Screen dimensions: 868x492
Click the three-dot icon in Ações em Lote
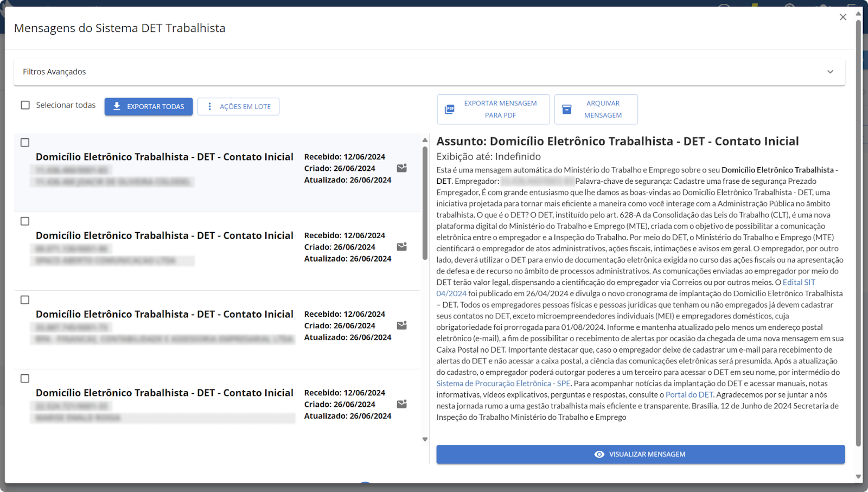(x=209, y=106)
